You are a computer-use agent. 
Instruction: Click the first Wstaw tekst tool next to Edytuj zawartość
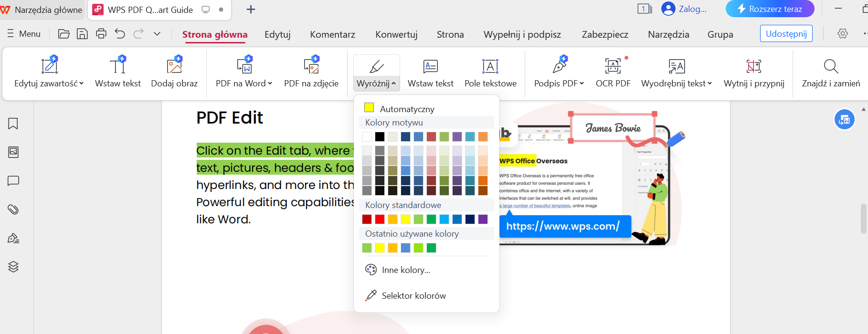[x=118, y=72]
